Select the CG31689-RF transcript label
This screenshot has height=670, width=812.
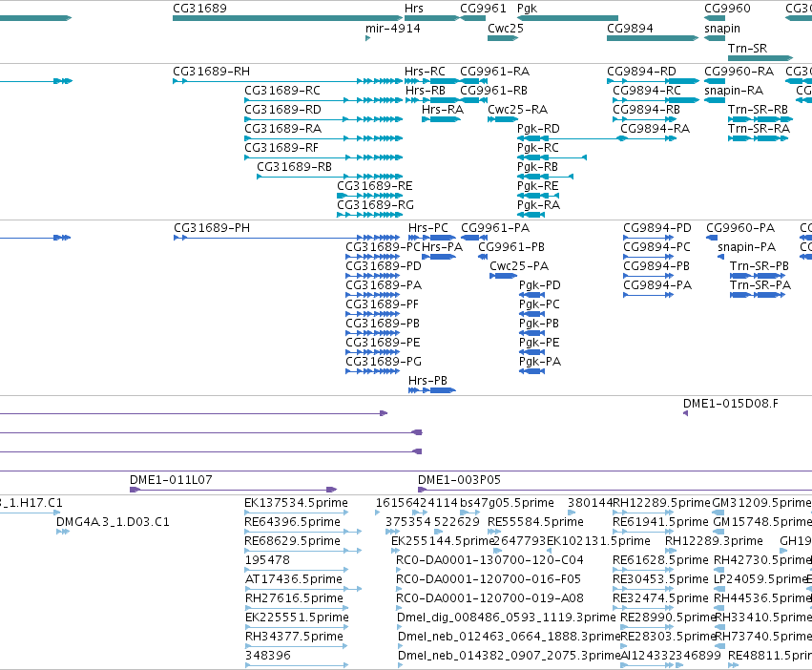point(281,148)
